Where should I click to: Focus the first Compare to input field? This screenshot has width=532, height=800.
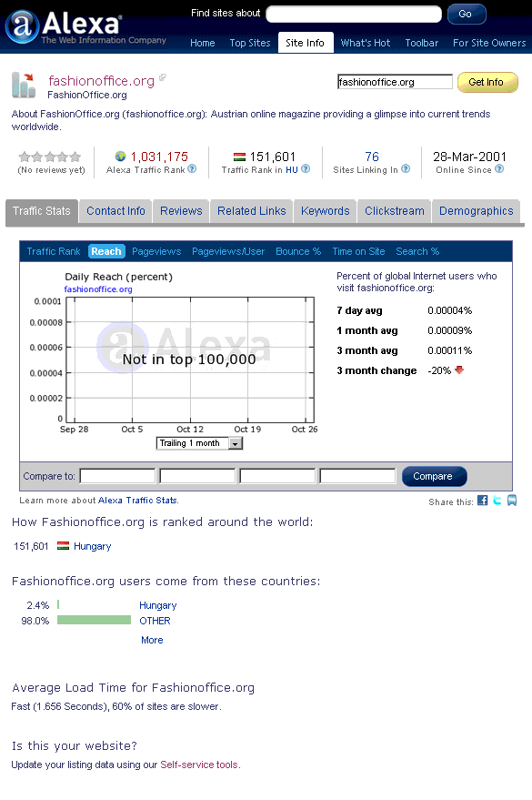click(x=117, y=476)
